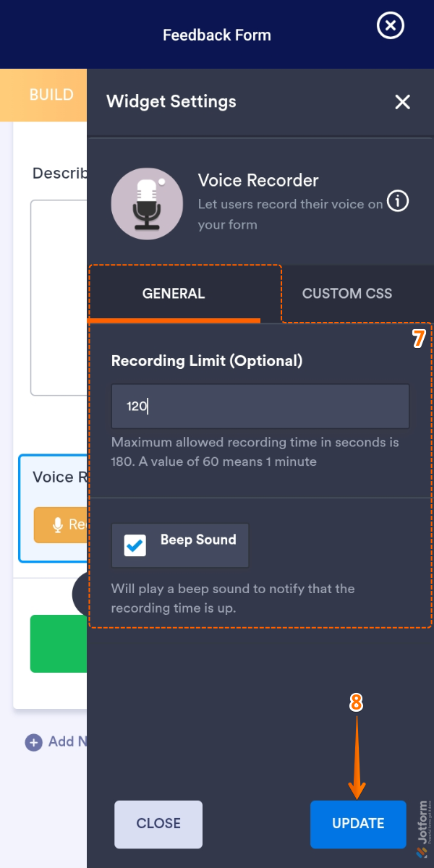Screen dimensions: 434x868
Task: Click the green submit button in the form preview
Action: [58, 644]
